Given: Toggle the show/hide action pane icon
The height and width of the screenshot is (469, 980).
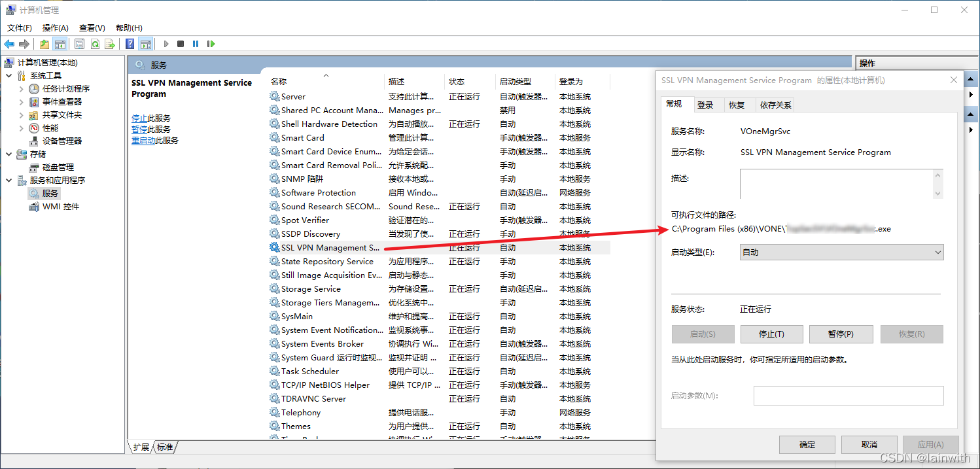Looking at the screenshot, I should [x=145, y=44].
